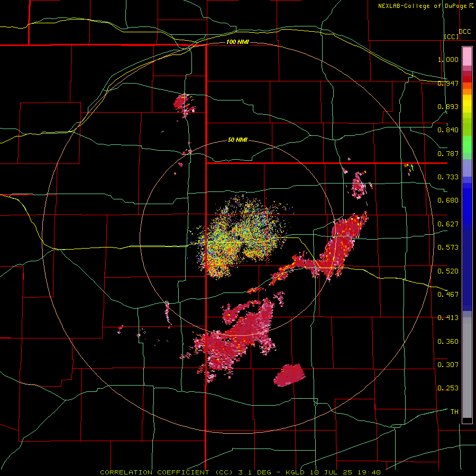
Task: Pick the orange segment of the color bar
Action: [x=467, y=91]
